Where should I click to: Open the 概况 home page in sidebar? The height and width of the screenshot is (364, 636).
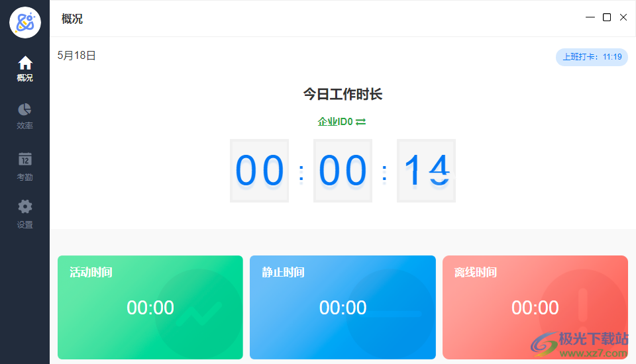point(25,69)
